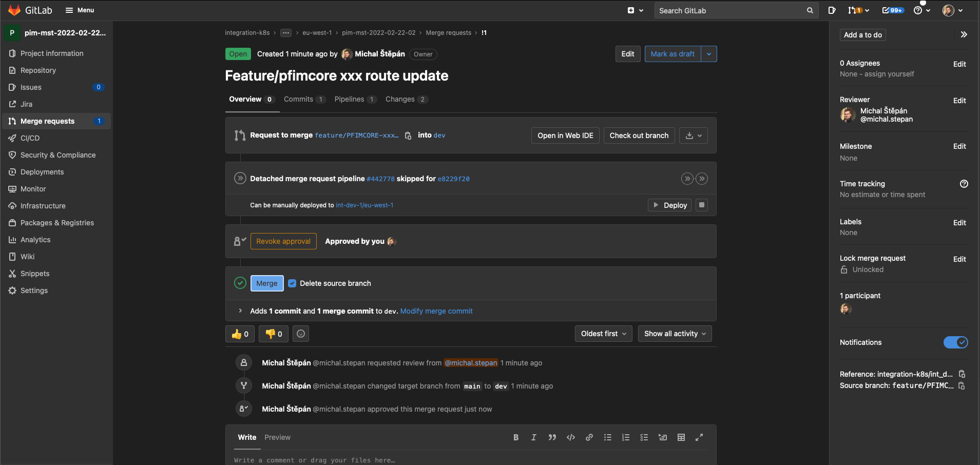The width and height of the screenshot is (980, 465).
Task: Click the participant avatar in sidebar
Action: point(846,308)
